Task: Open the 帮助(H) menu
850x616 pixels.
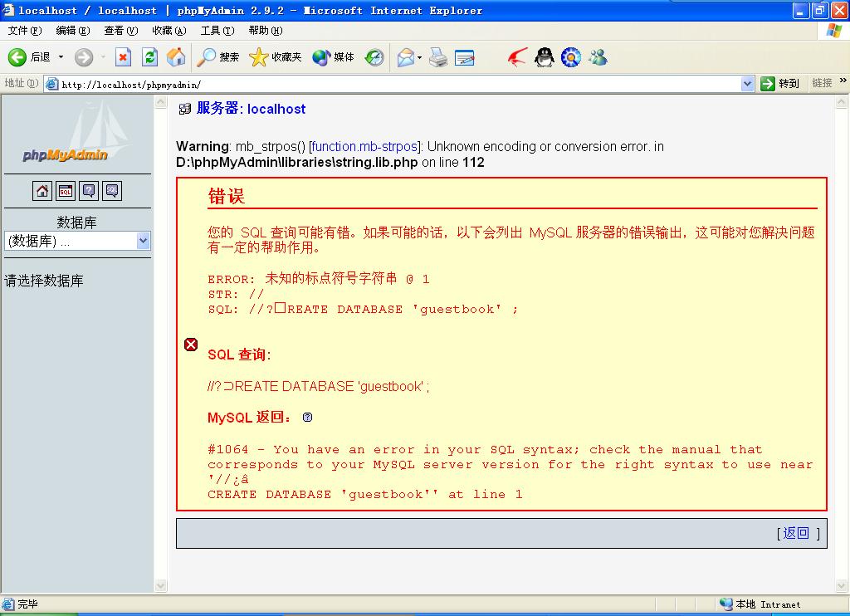Action: [x=266, y=31]
